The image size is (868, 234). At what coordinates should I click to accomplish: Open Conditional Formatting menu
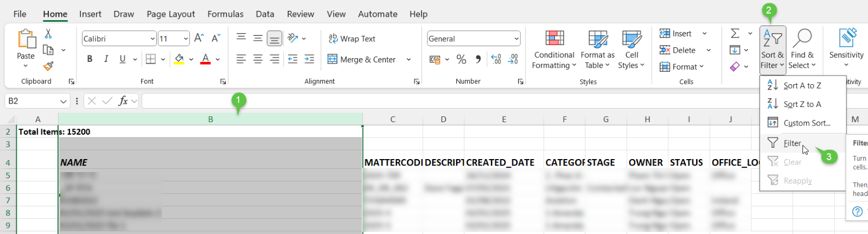(x=554, y=50)
